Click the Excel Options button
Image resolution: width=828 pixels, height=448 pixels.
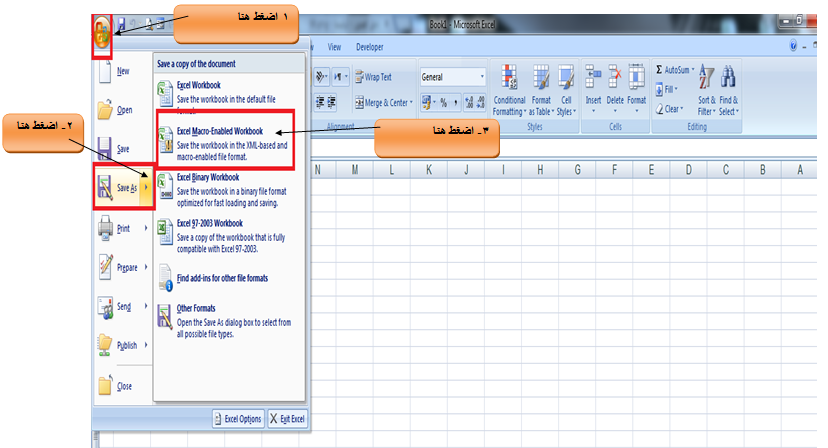click(238, 419)
